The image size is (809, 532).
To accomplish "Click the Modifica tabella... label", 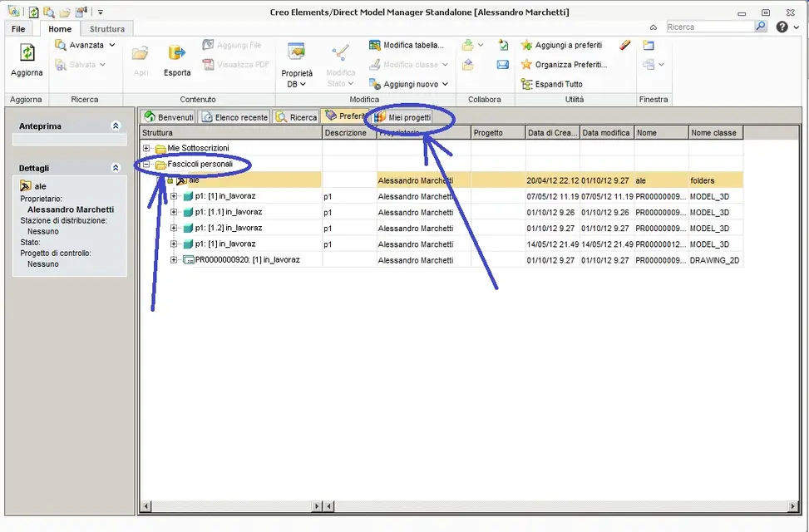I will (x=413, y=45).
